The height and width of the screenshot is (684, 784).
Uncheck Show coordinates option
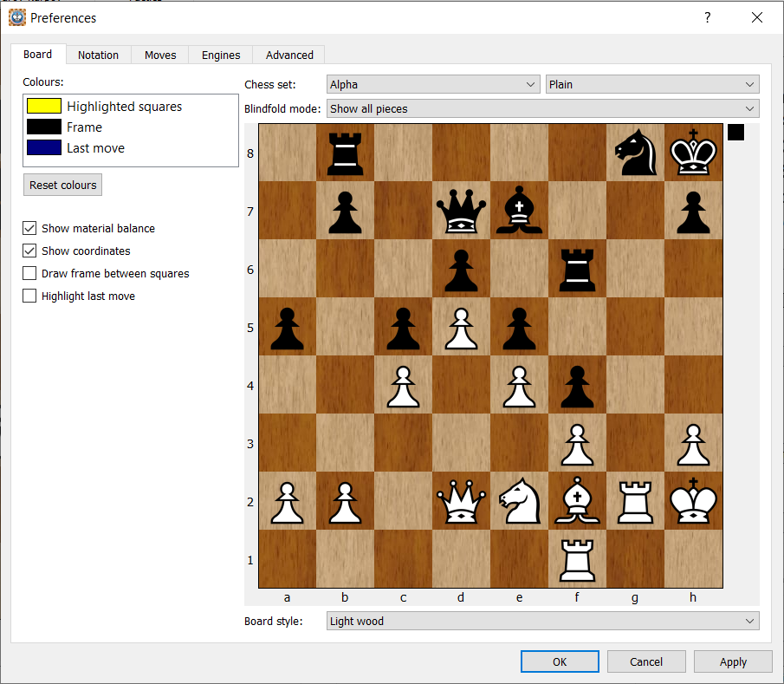30,251
